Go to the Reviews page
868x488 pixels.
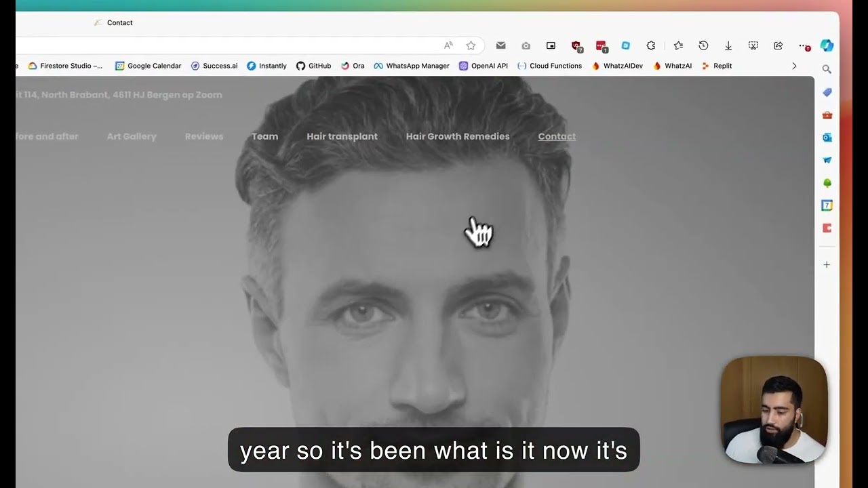[x=204, y=136]
